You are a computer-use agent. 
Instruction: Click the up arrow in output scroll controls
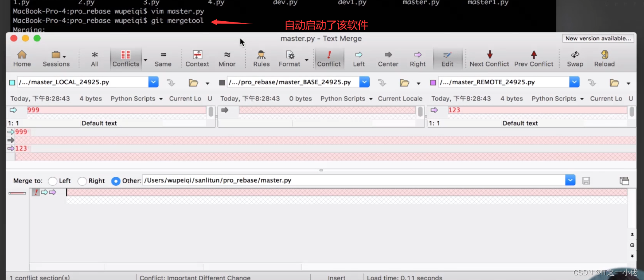pos(632,234)
